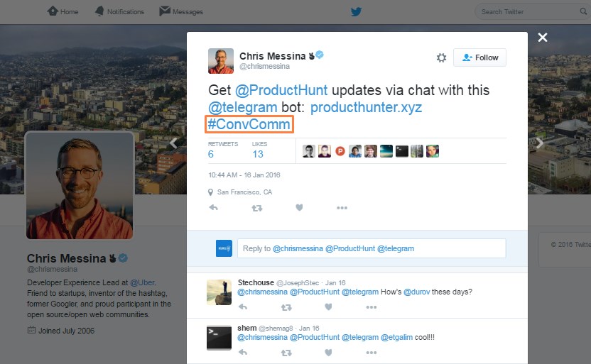The height and width of the screenshot is (364, 591).
Task: Open Messages in the top bar
Action: (x=181, y=11)
